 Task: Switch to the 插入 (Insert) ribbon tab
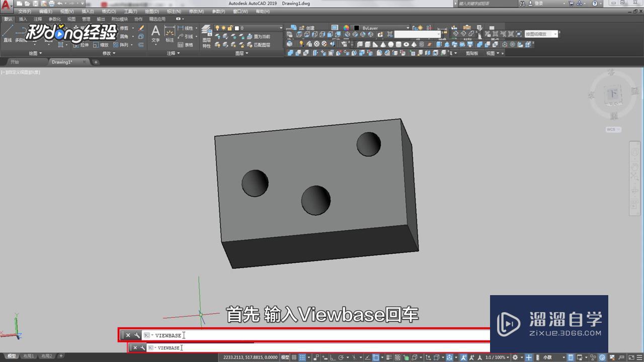pos(22,19)
